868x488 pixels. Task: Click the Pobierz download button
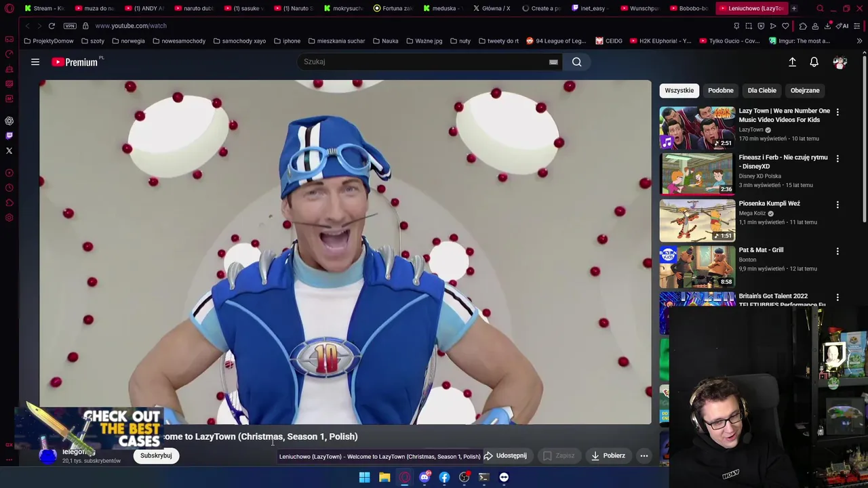[x=608, y=455]
